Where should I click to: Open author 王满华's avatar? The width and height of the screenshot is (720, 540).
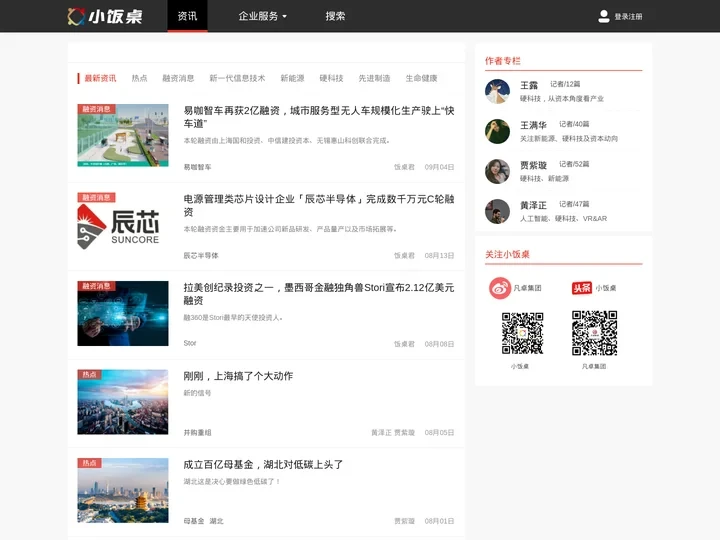coord(497,131)
